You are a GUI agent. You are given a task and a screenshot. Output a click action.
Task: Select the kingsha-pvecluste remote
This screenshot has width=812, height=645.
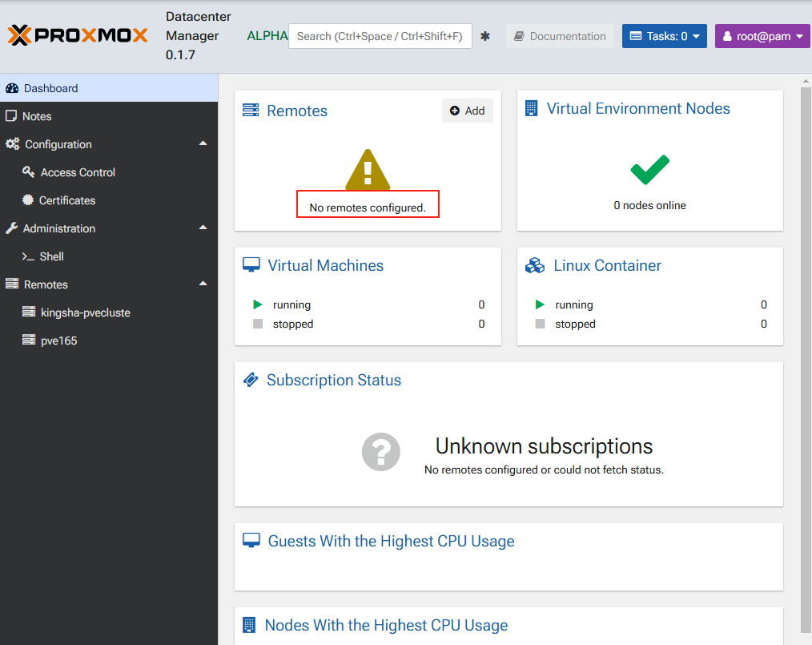[x=109, y=312]
